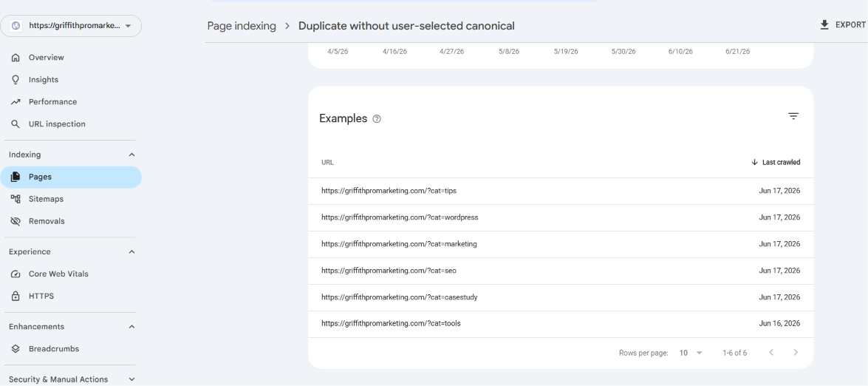
Task: Select the ?cat=marketing URL row
Action: (561, 244)
